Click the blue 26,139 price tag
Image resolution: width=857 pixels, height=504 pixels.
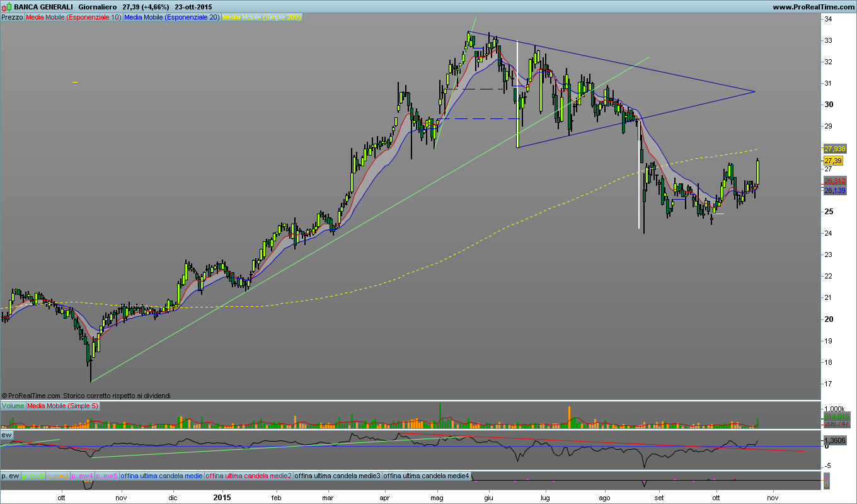point(834,190)
